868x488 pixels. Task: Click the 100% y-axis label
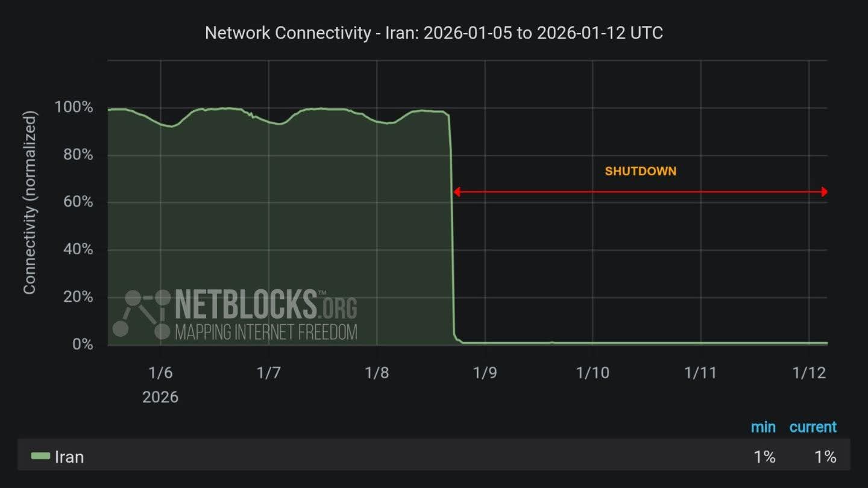[x=74, y=108]
